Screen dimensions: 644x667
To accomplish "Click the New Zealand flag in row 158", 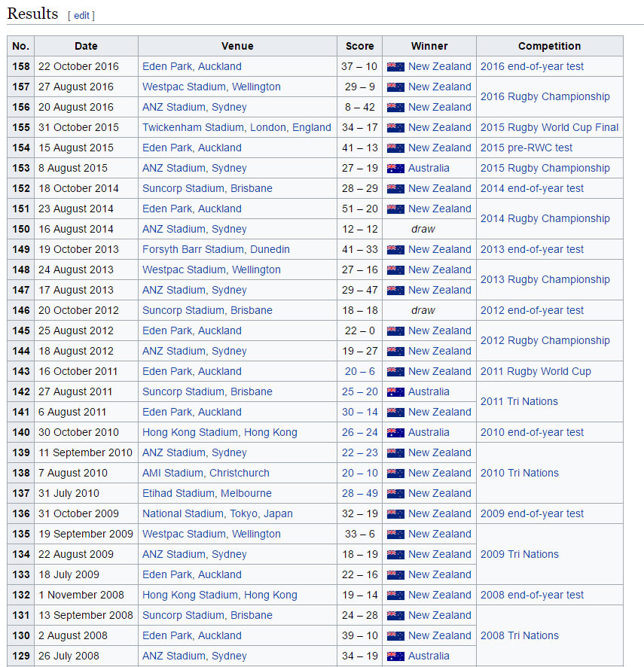I will (x=395, y=66).
